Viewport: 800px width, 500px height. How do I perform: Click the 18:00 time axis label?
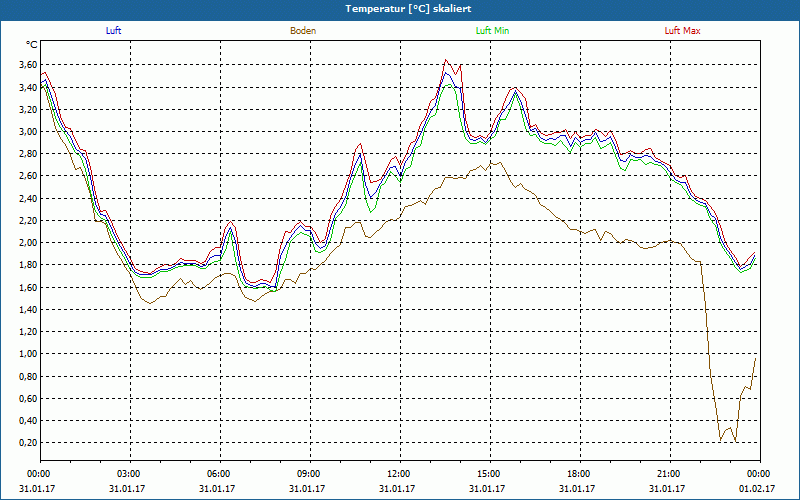pos(580,474)
